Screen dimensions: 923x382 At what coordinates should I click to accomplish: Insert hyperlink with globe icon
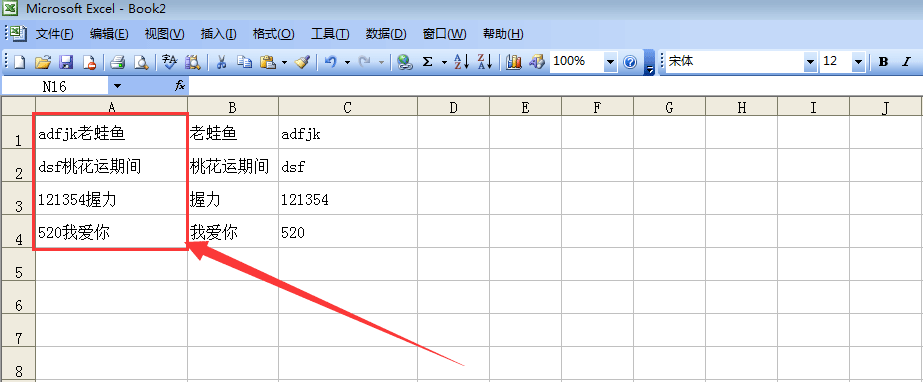(404, 62)
